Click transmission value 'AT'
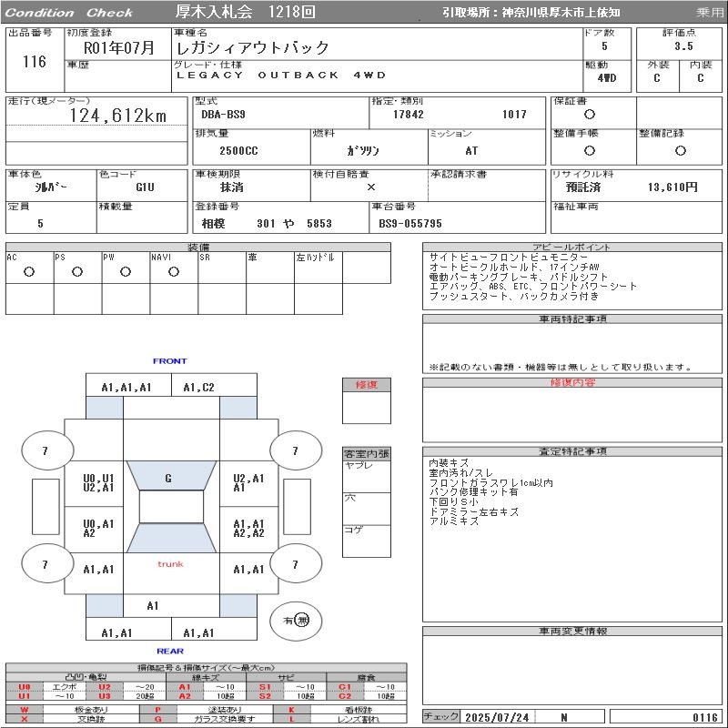Screen dimensions: 728x728 [x=471, y=151]
